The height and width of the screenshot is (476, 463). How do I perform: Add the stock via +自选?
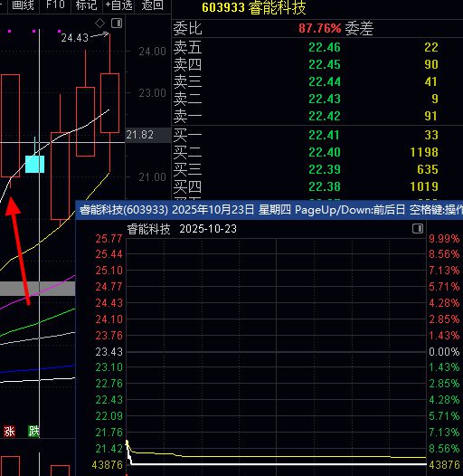[x=119, y=5]
